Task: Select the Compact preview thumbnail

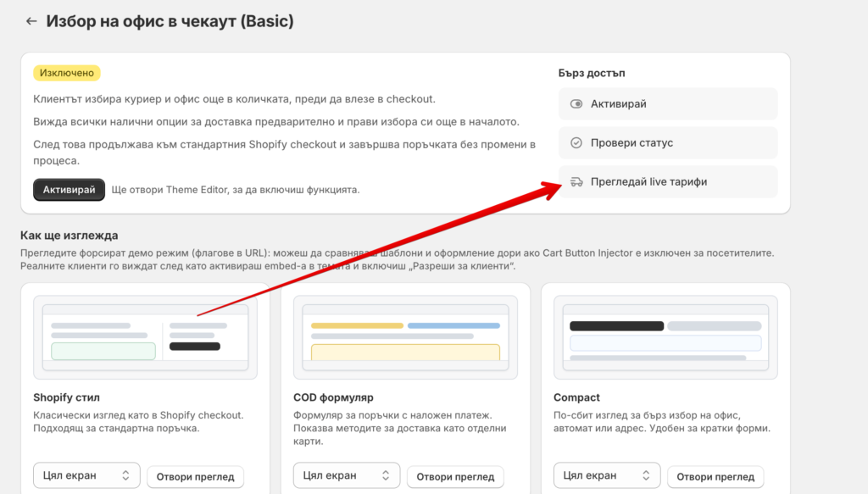Action: 665,337
